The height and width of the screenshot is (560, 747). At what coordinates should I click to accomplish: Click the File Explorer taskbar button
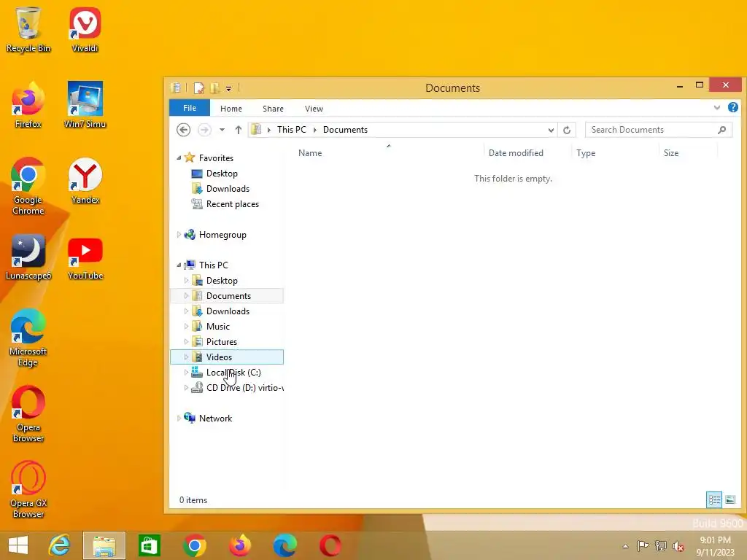pyautogui.click(x=104, y=545)
